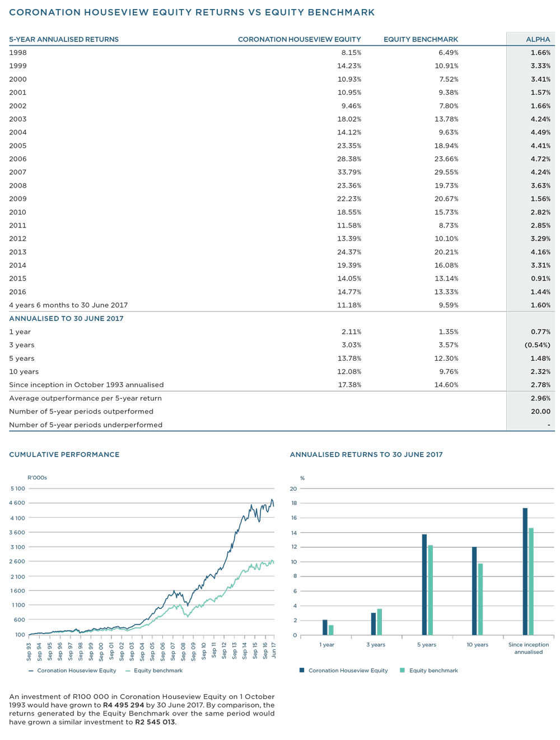Click the dark blue '1 year' bar
The width and height of the screenshot is (560, 740).
tap(325, 627)
